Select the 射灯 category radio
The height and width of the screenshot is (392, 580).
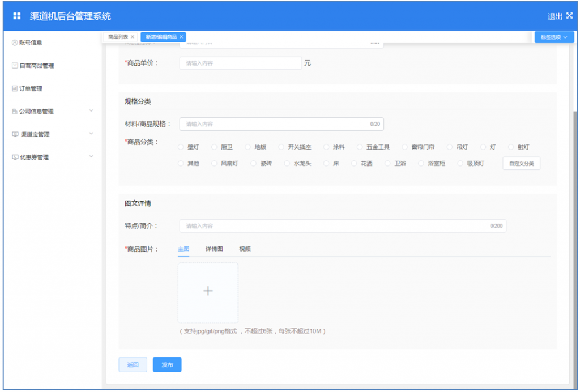pos(511,147)
